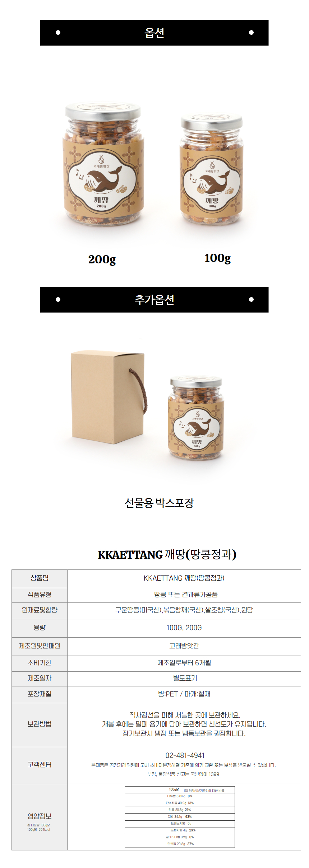Click the 02-481-4941 phone number
309x868 pixels.
point(185,755)
